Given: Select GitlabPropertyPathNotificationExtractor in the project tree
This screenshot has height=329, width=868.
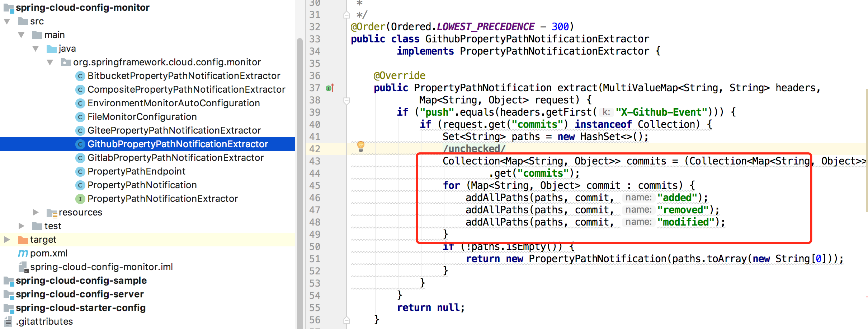Looking at the screenshot, I should click(175, 158).
